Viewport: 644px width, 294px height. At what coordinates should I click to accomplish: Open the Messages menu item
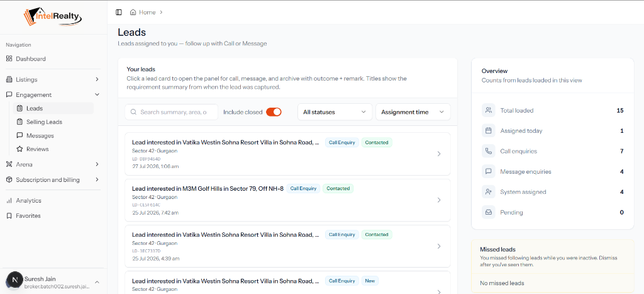(x=53, y=136)
